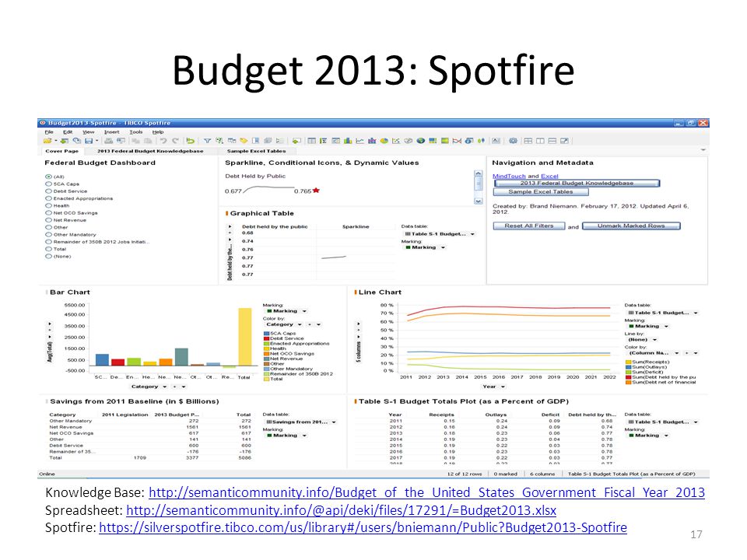The width and height of the screenshot is (747, 560).
Task: Open the Bar Chart Color by Category dropdown
Action: click(284, 324)
